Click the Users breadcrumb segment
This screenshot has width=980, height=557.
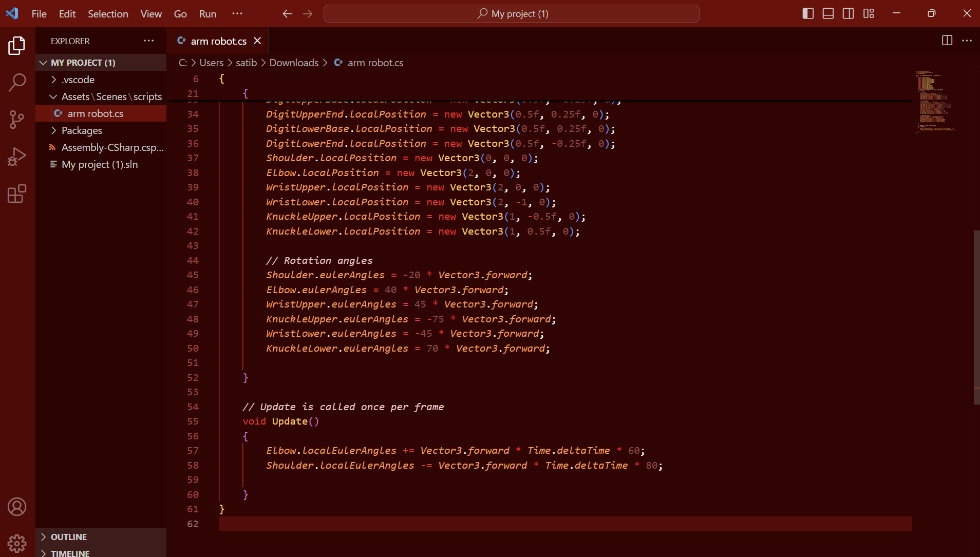[x=212, y=63]
